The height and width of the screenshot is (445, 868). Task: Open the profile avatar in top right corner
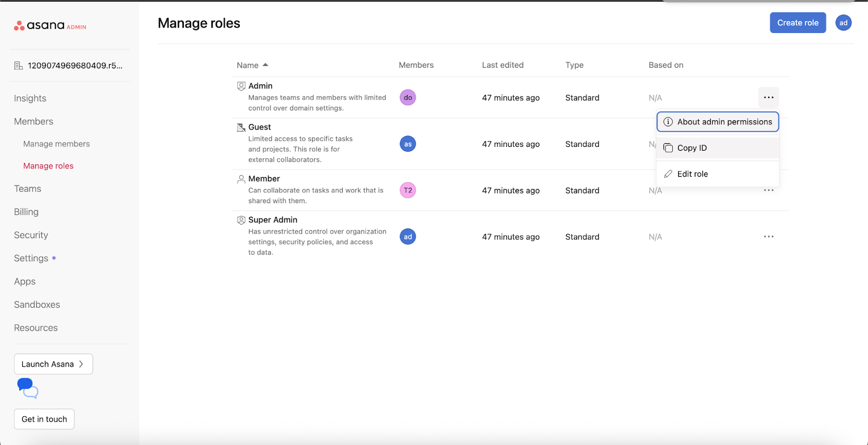843,23
